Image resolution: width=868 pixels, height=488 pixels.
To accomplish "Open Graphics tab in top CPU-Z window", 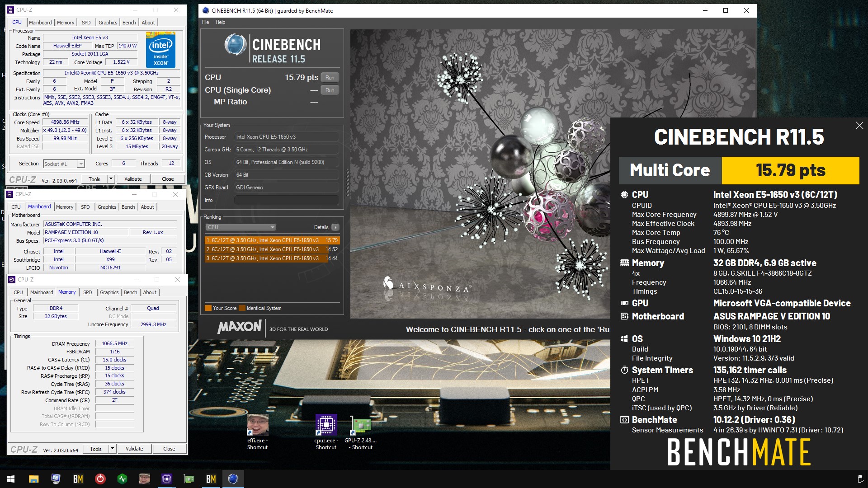I will 108,23.
